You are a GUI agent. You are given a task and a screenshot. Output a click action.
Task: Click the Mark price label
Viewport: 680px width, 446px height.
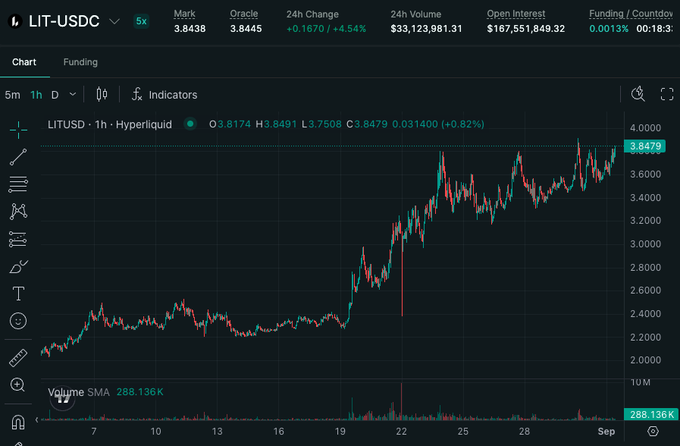pos(184,14)
